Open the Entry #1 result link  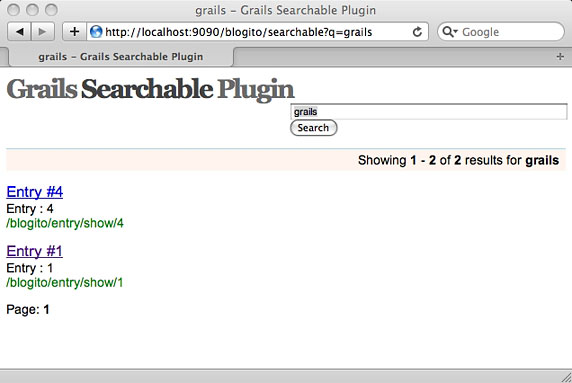(x=35, y=251)
